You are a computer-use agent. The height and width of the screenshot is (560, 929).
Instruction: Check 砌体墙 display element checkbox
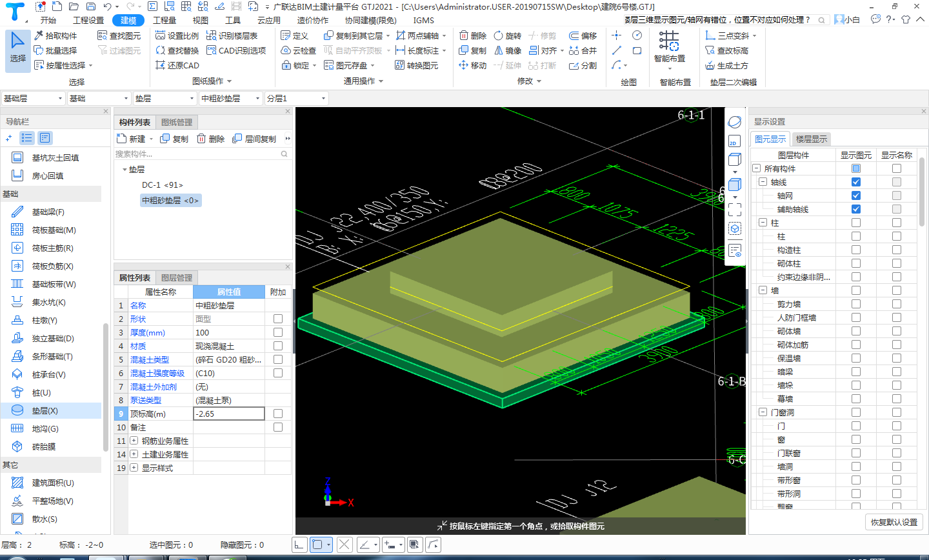tap(856, 331)
